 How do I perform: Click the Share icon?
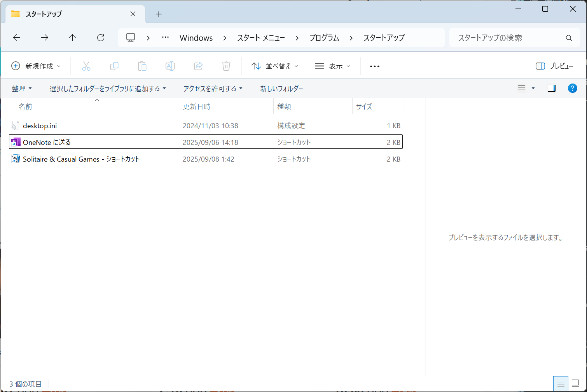[x=198, y=66]
